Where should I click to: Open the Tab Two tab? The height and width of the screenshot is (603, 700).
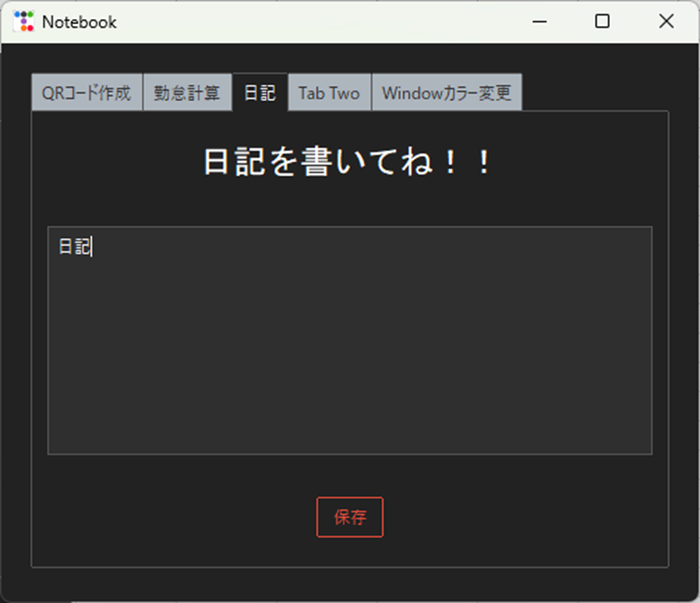point(329,93)
